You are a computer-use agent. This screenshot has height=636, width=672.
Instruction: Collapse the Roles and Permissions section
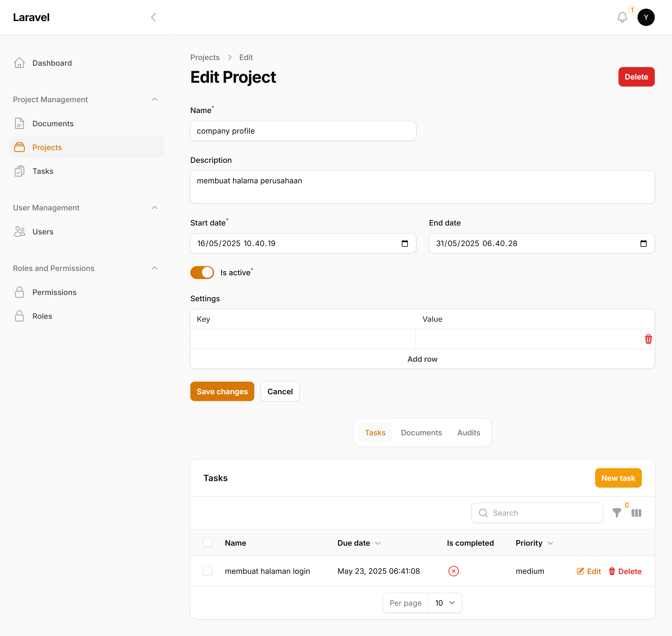(155, 268)
